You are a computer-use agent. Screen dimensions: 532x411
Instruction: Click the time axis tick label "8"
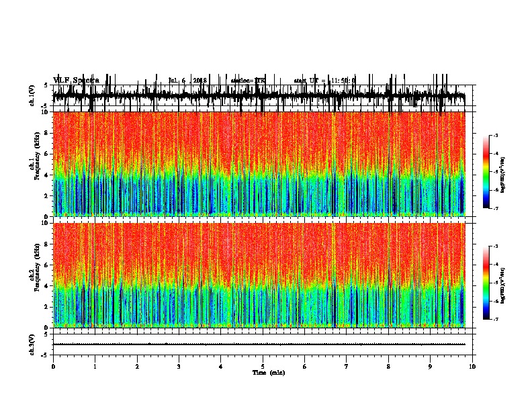[x=388, y=366]
